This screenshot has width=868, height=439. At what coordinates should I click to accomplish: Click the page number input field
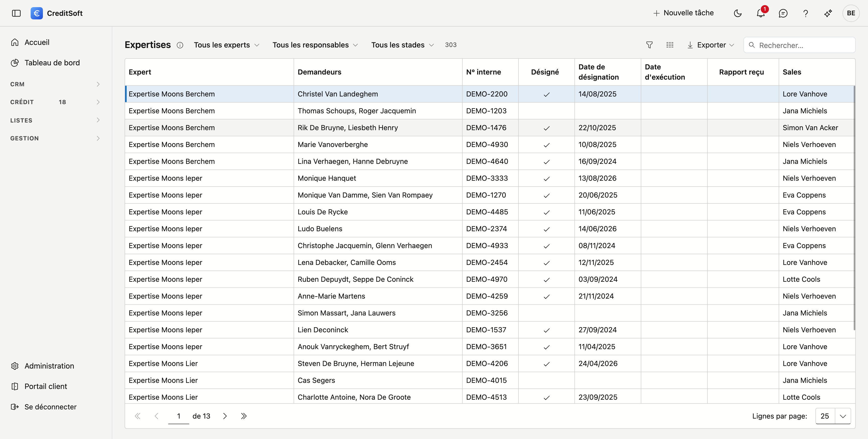click(179, 416)
